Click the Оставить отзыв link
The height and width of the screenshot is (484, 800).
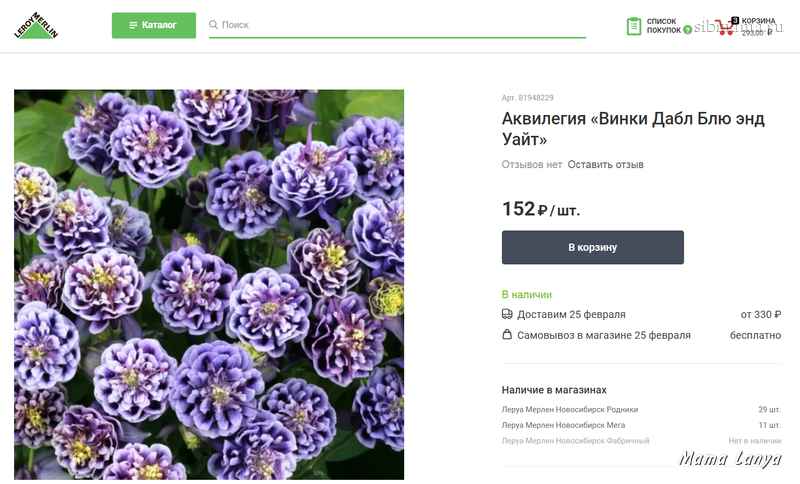pos(606,165)
